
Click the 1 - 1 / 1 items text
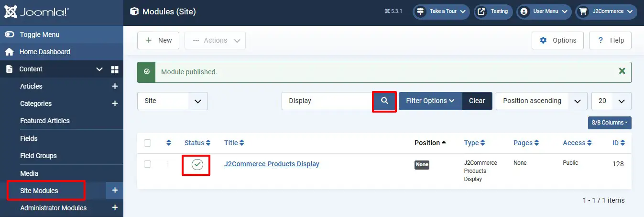(x=603, y=200)
